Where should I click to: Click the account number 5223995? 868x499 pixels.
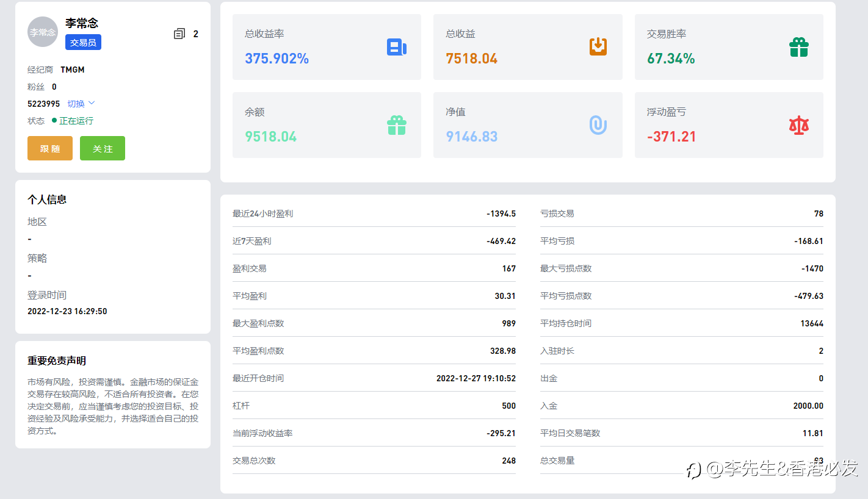43,104
